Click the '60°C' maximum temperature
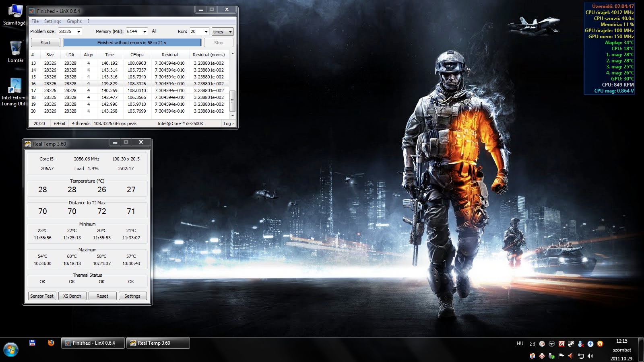 tap(72, 256)
